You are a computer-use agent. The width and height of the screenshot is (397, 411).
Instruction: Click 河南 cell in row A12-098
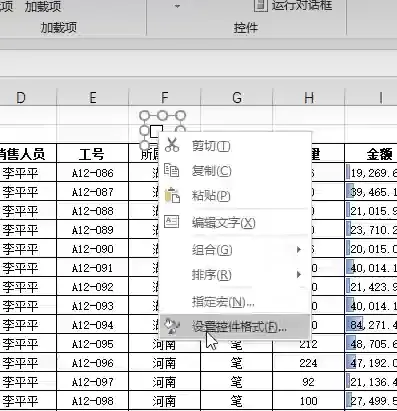(x=165, y=401)
